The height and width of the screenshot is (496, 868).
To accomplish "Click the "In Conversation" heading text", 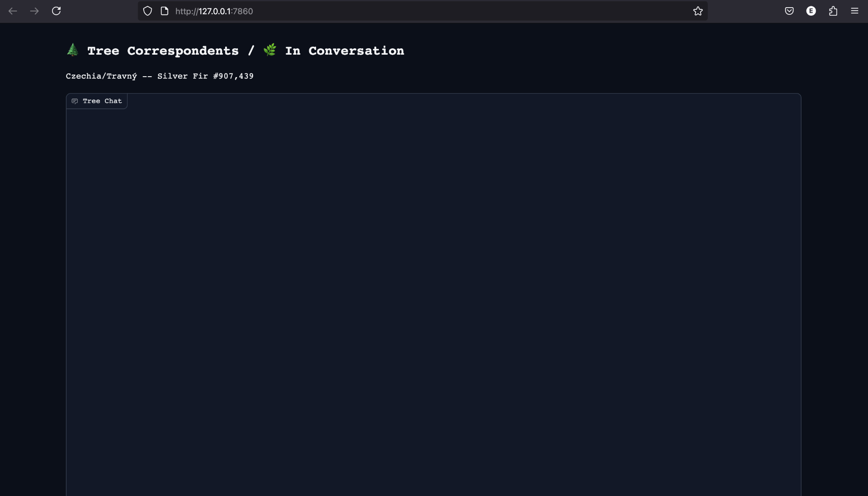I will 345,51.
